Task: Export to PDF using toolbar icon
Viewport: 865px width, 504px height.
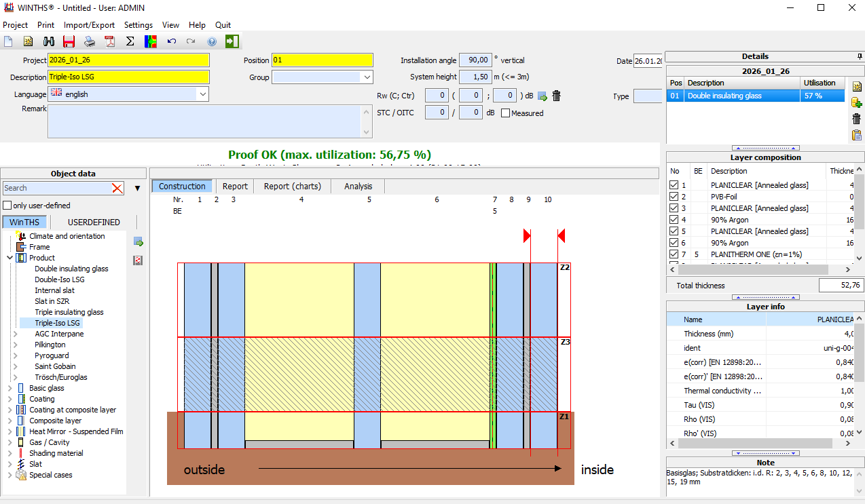Action: (110, 41)
